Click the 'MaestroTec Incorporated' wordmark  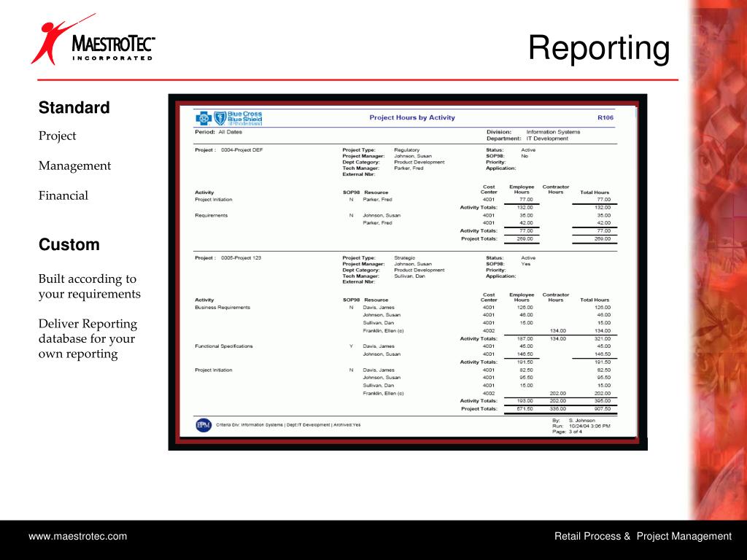[113, 47]
